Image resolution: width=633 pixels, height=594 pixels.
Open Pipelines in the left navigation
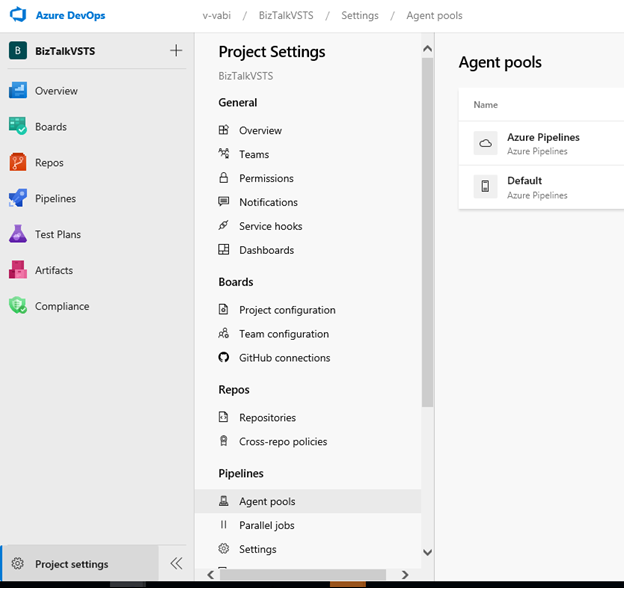click(x=55, y=199)
